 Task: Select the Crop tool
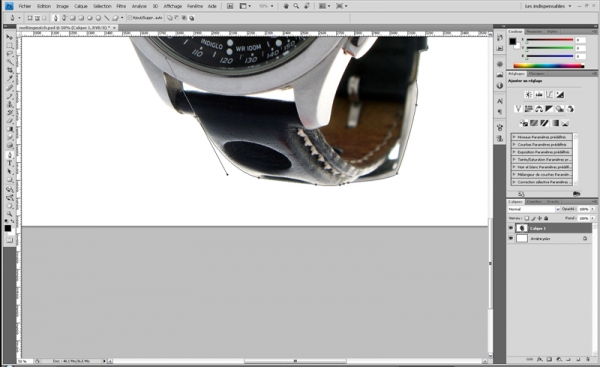[10, 70]
